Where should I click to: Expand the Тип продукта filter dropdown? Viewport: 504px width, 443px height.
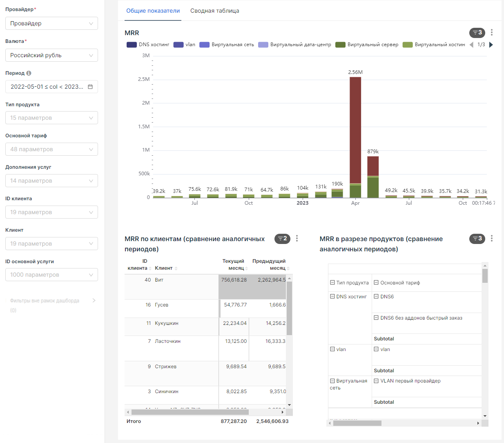click(51, 118)
